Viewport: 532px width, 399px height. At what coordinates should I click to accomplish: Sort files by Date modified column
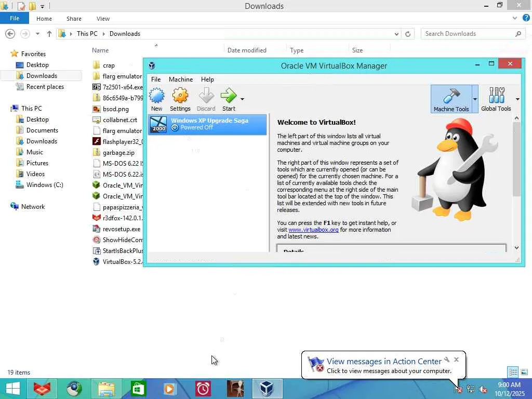click(247, 50)
